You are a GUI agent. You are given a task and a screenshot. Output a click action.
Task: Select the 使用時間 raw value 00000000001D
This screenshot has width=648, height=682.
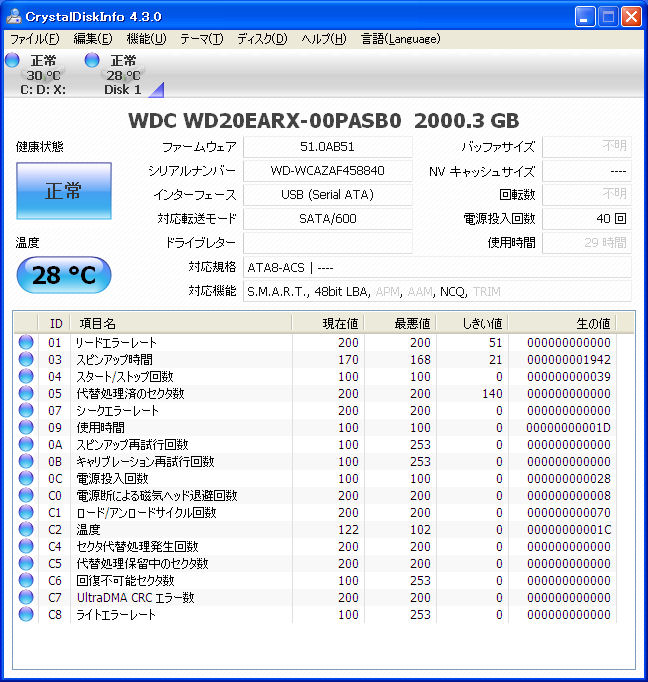(568, 428)
